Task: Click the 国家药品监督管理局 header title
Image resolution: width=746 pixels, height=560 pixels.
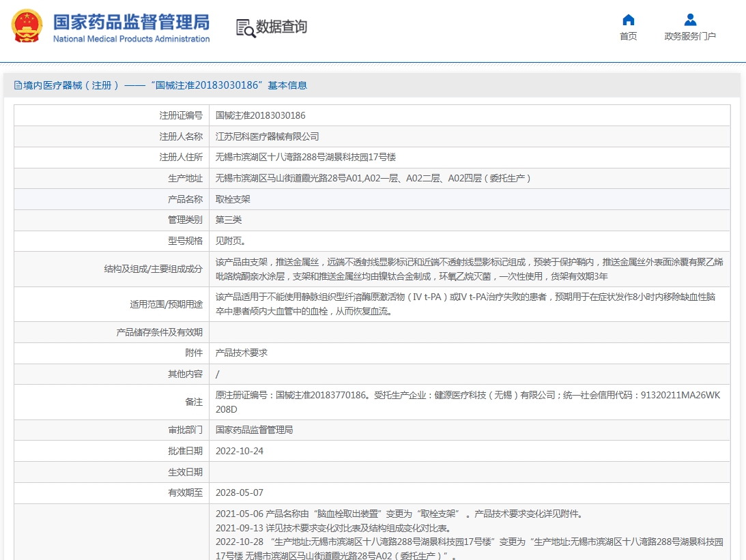Action: (131, 23)
